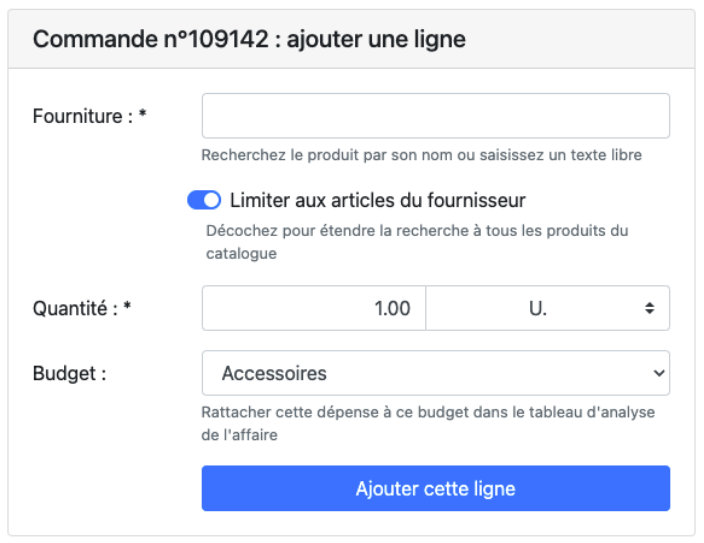Click the required asterisk next to Quantité
Viewport: 704px width, 543px height.
pos(127,307)
